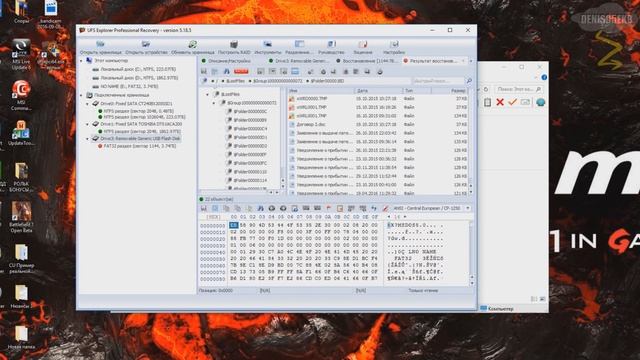
Task: Click the red X delete icon in the background window
Action: [x=500, y=102]
